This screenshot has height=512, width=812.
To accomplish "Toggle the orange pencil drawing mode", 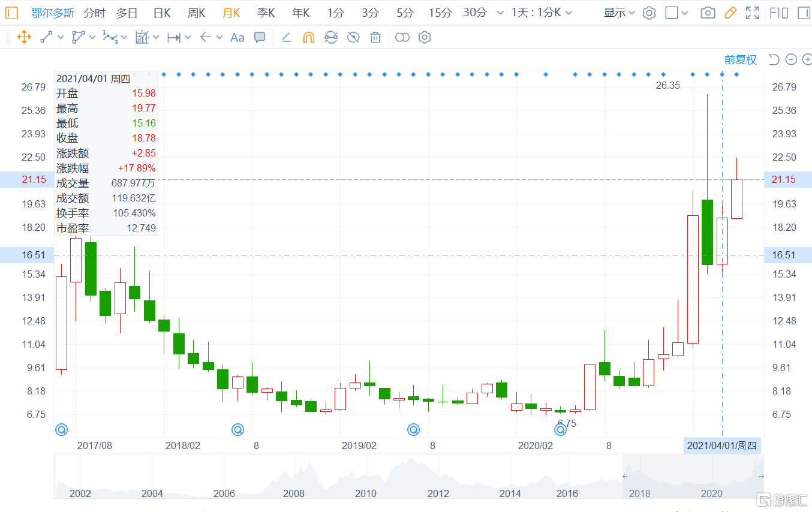I will [x=730, y=13].
